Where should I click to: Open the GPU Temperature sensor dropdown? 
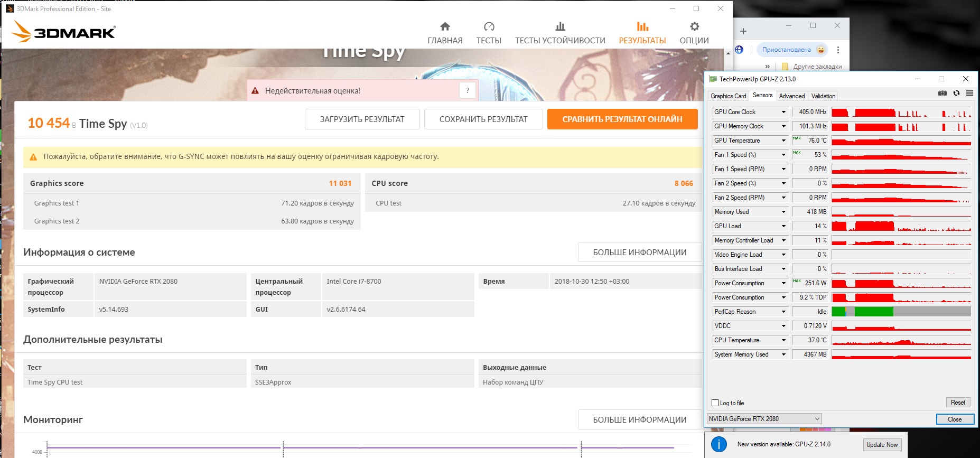click(784, 141)
